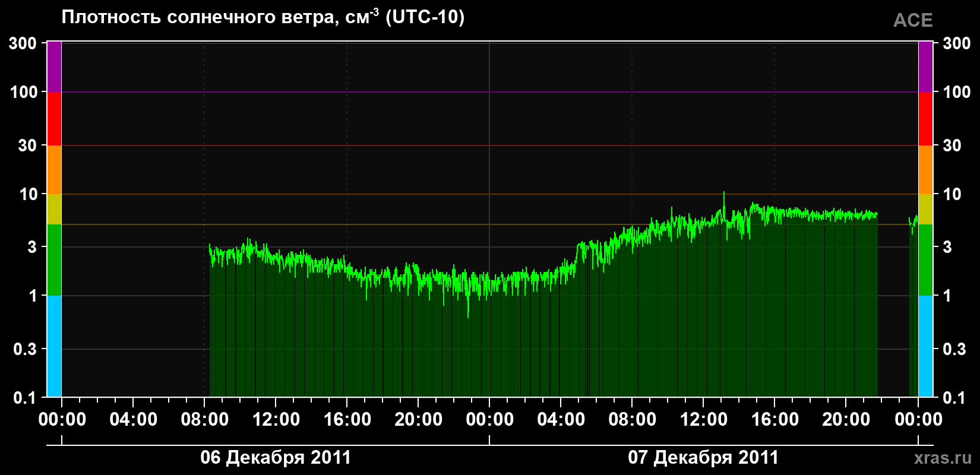Click the 20:00 time label for 06 Декабря

point(418,420)
